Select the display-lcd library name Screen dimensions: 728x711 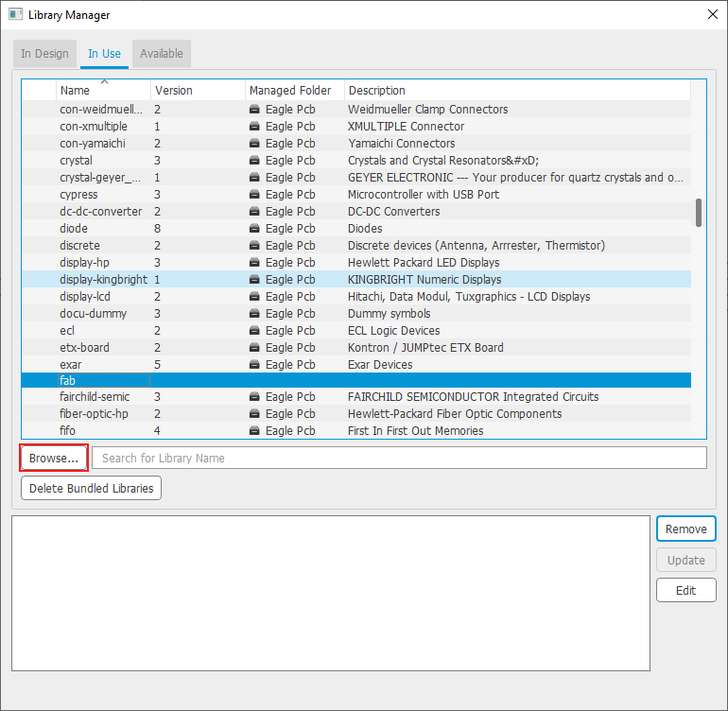click(x=84, y=296)
